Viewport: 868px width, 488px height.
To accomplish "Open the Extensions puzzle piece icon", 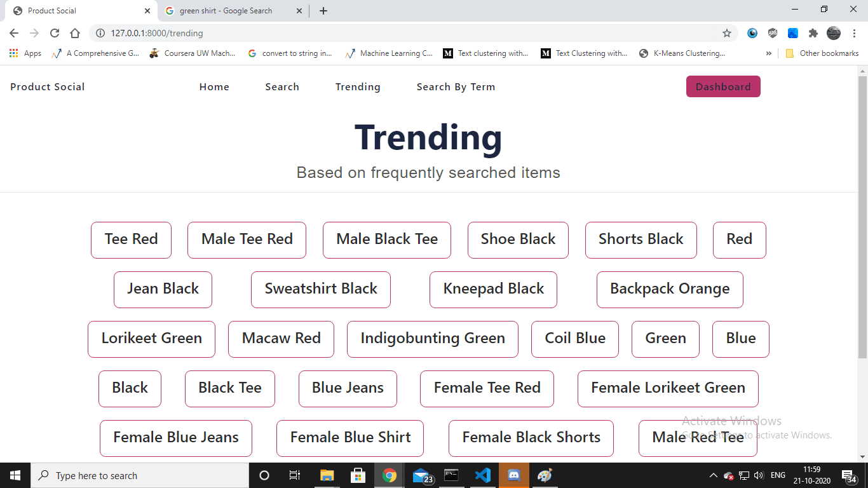I will [813, 33].
